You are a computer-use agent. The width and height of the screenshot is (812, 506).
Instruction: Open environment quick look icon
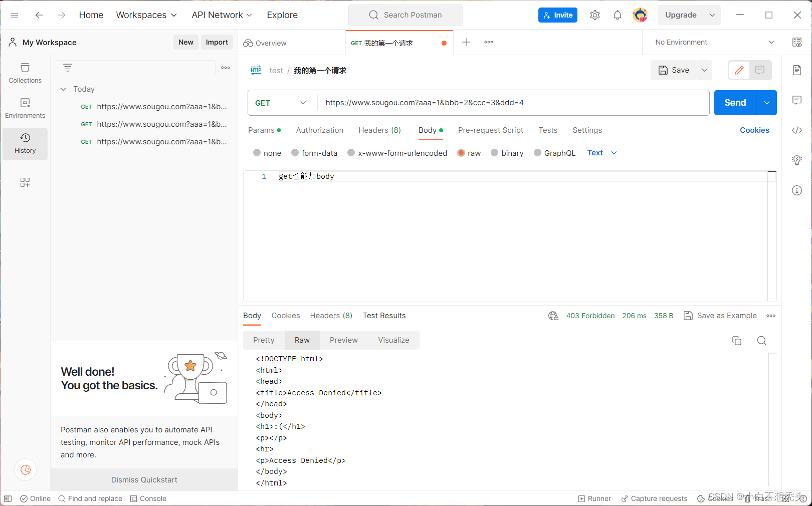tap(797, 42)
